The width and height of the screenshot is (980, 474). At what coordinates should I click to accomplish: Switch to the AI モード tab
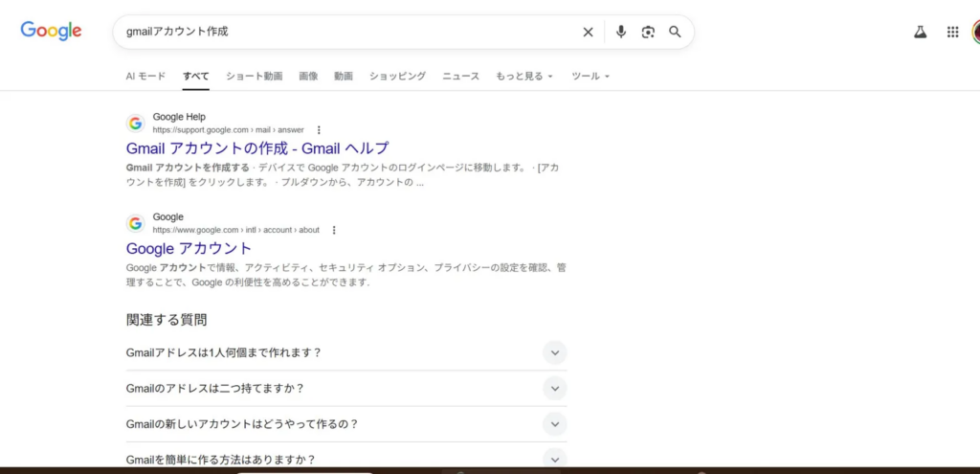click(x=145, y=76)
